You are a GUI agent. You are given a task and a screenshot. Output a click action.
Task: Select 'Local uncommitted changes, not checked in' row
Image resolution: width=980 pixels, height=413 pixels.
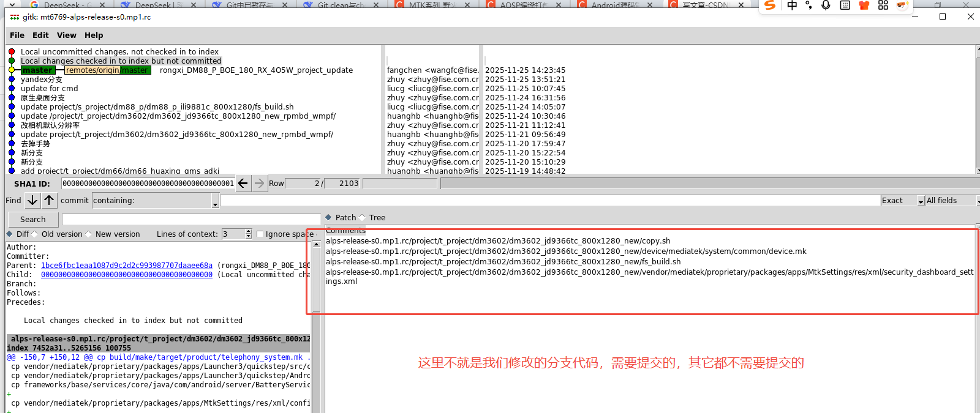pos(119,52)
